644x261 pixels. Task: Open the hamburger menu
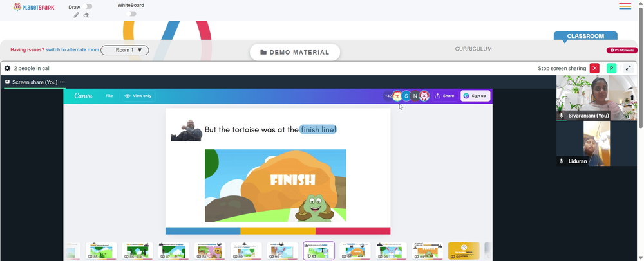coord(625,6)
